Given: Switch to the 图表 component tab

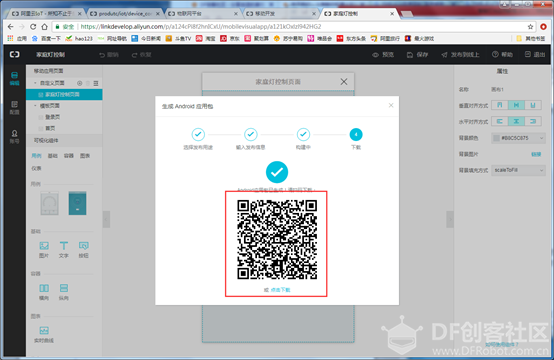Looking at the screenshot, I should (85, 156).
